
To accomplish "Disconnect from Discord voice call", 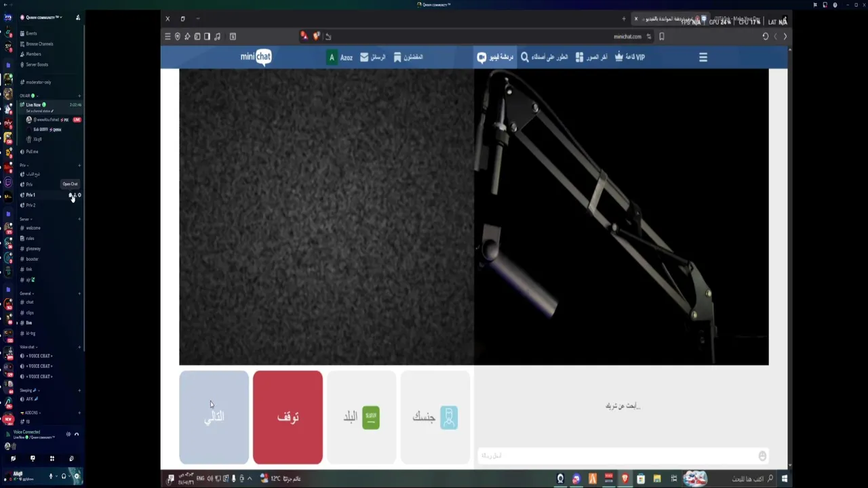I will (x=77, y=434).
